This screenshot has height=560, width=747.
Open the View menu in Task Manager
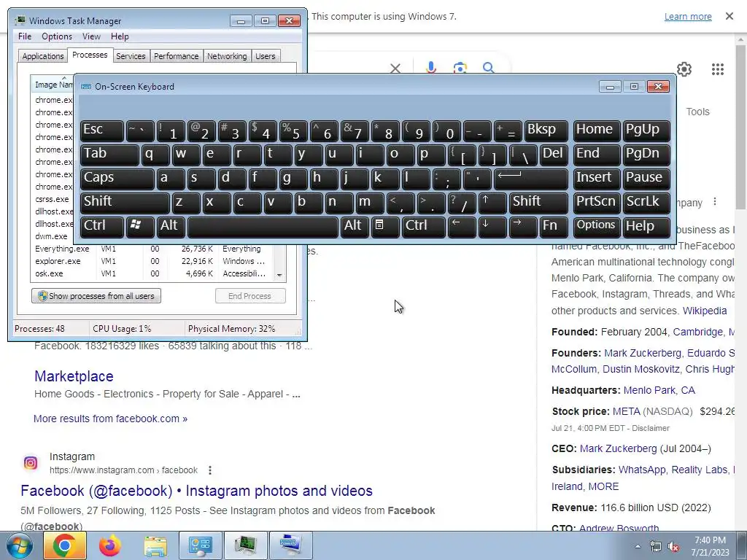tap(91, 36)
